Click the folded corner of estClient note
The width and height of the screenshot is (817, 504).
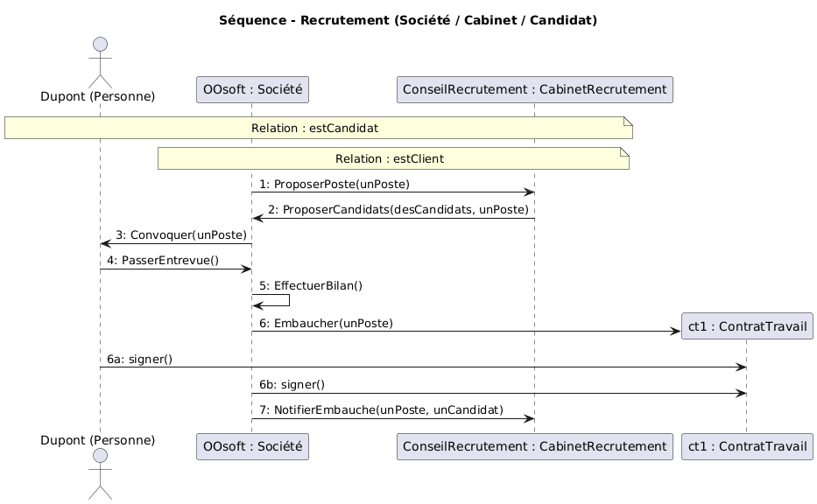624,151
